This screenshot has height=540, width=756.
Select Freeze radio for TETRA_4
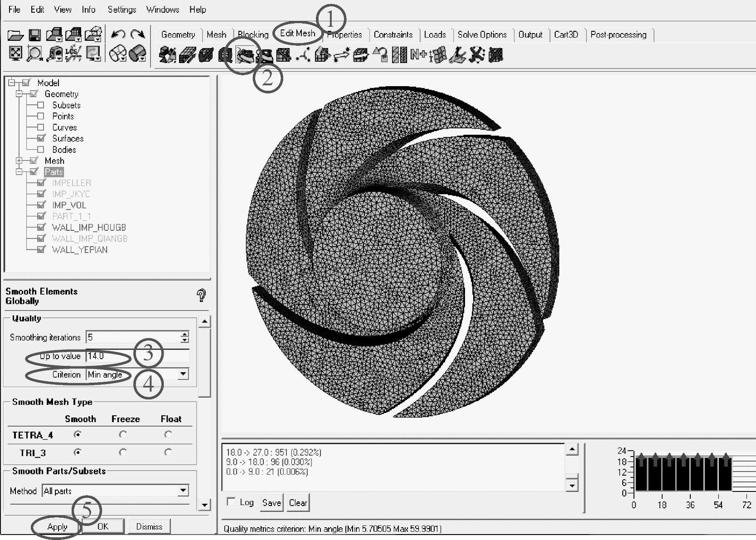(x=123, y=434)
